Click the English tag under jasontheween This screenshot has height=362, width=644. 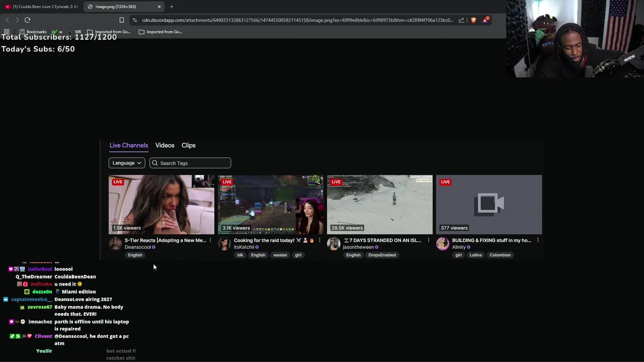click(x=353, y=255)
